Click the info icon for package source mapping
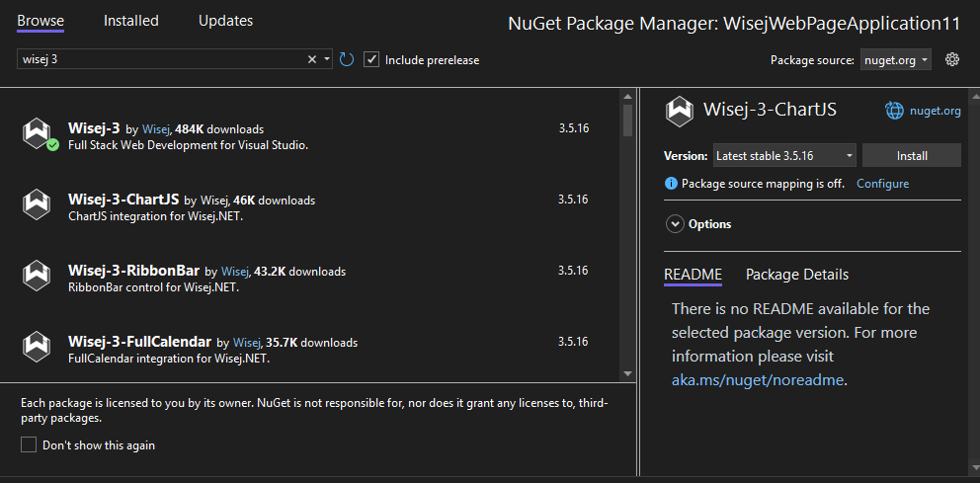The width and height of the screenshot is (980, 483). point(671,184)
